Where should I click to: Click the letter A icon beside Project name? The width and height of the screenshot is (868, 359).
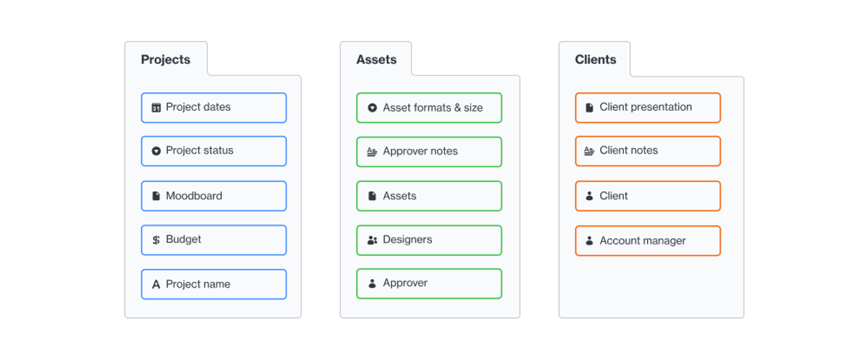pyautogui.click(x=156, y=284)
